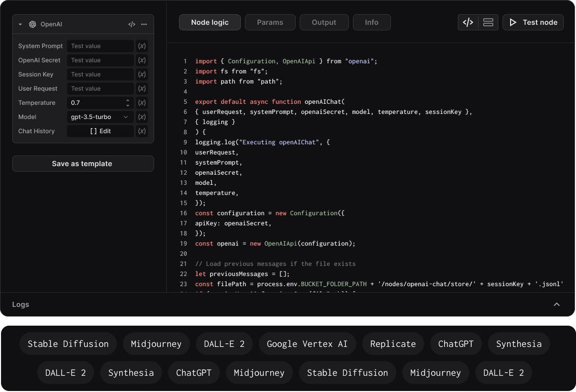
Task: Open the code view via the </> icon
Action: pyautogui.click(x=132, y=24)
